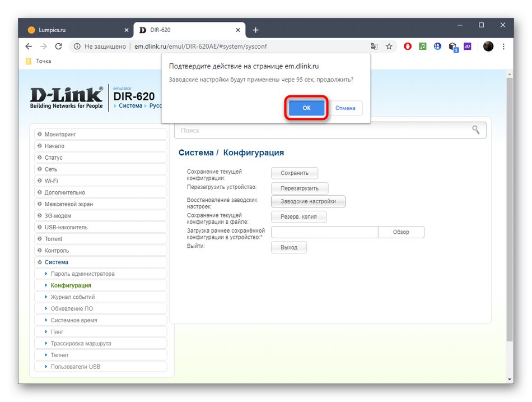Expand the Torrent menu section
Screen dimensions: 532x402
point(100,239)
